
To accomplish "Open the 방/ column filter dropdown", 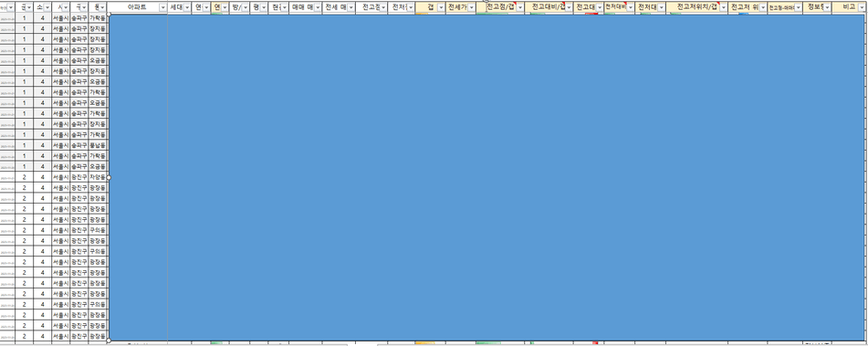I will (x=246, y=7).
